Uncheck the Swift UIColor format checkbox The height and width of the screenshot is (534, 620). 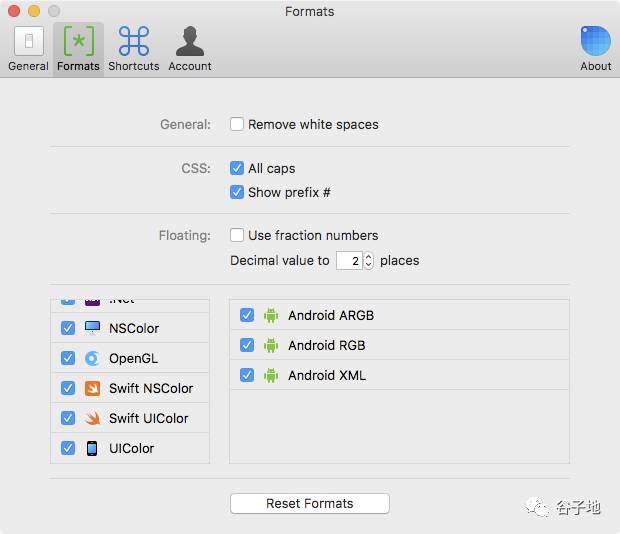[68, 418]
